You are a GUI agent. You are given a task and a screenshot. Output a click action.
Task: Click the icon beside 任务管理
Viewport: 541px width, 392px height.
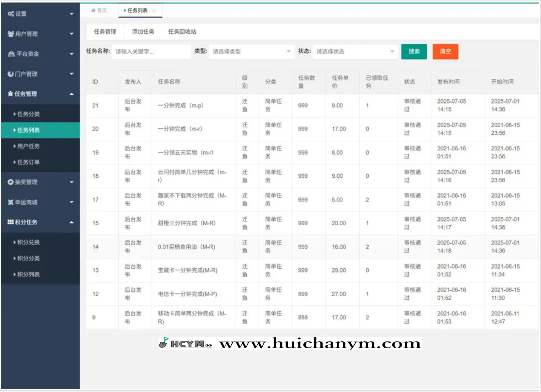pos(10,94)
